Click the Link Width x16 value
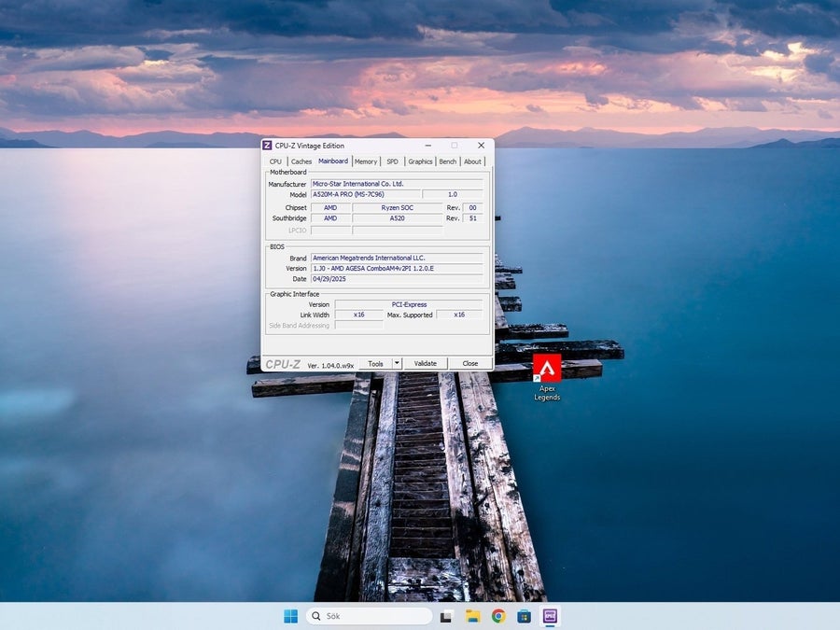The width and height of the screenshot is (840, 630). [x=359, y=315]
